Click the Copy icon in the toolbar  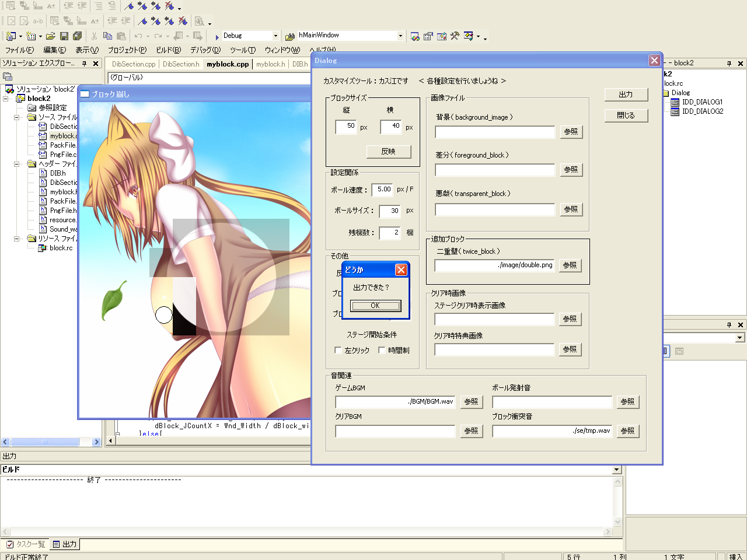(x=107, y=36)
